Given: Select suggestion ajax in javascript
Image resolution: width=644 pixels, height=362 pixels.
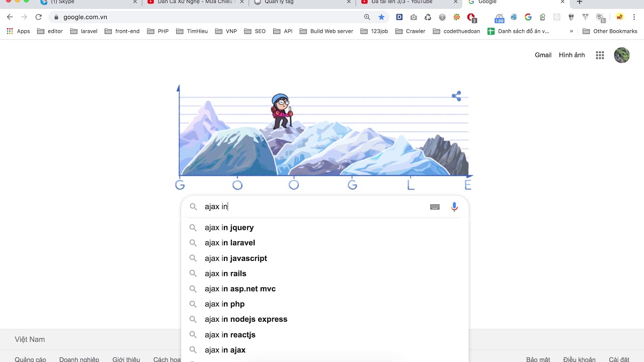Looking at the screenshot, I should pyautogui.click(x=325, y=258).
